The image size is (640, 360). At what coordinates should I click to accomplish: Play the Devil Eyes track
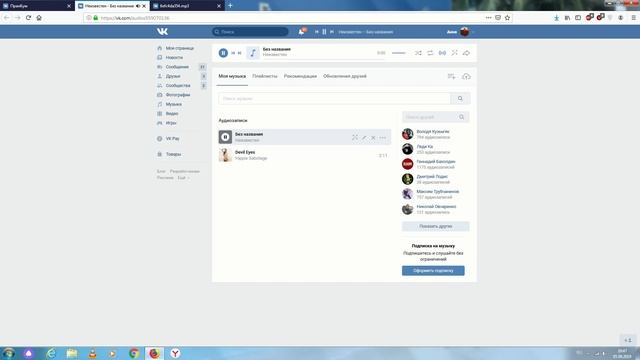[225, 155]
